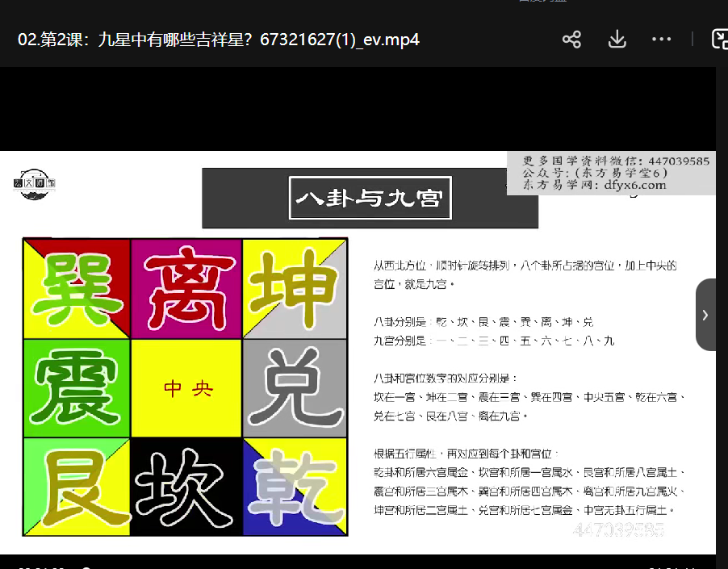
Task: Click the 艮 tile in the bottom-left
Action: [77, 487]
